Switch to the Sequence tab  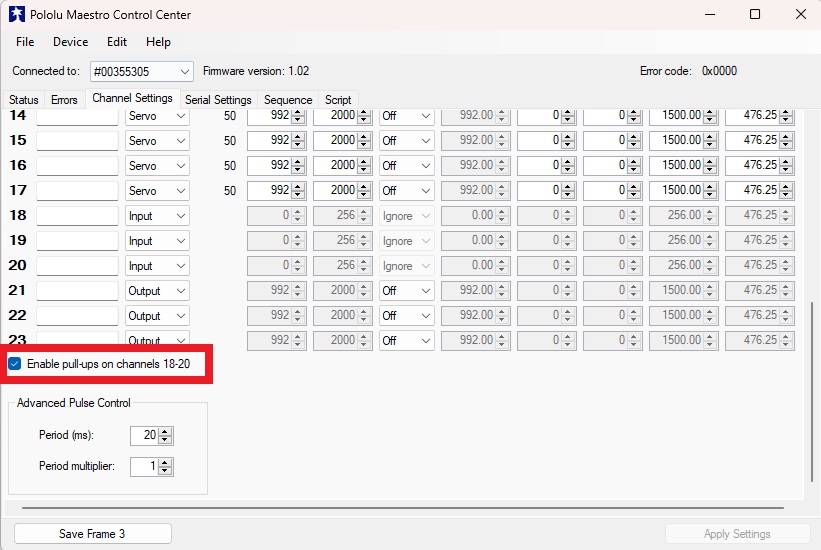pos(288,100)
